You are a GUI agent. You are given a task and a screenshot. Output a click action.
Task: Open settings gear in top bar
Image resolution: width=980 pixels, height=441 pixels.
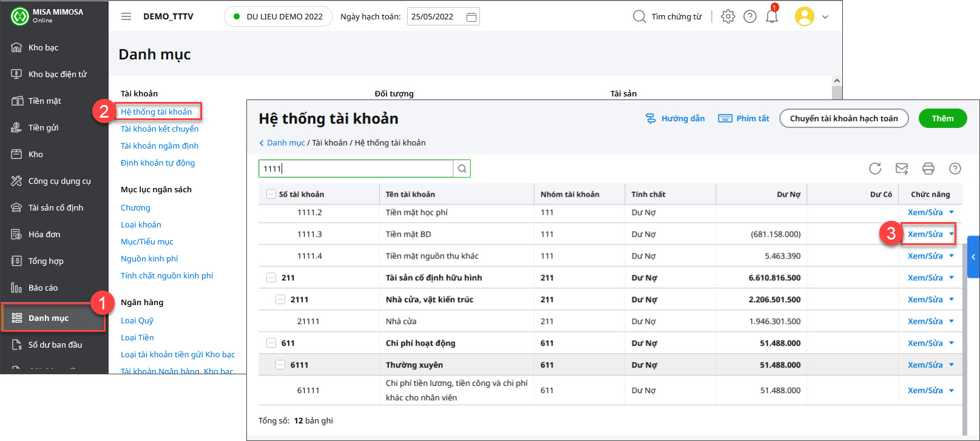pos(728,16)
